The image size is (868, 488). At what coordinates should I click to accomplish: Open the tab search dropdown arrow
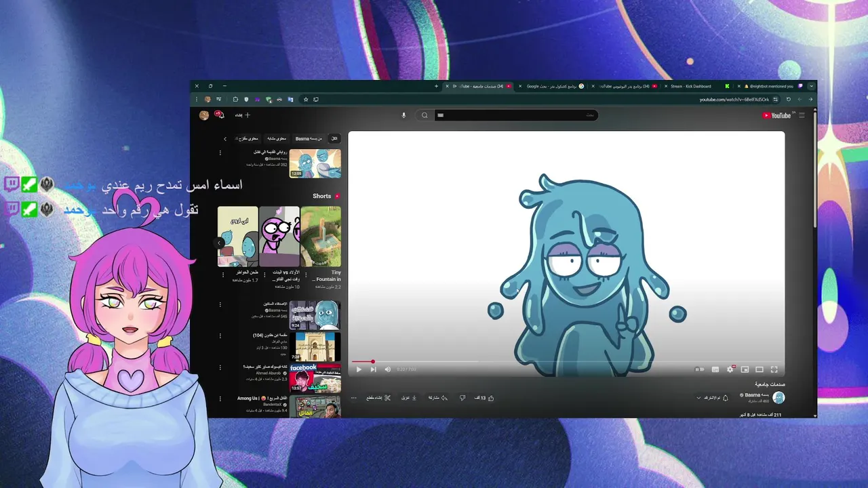point(811,86)
